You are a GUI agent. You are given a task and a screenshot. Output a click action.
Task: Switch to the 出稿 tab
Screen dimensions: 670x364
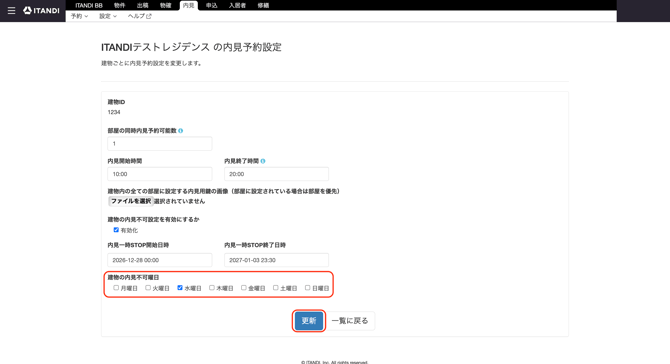click(x=143, y=6)
